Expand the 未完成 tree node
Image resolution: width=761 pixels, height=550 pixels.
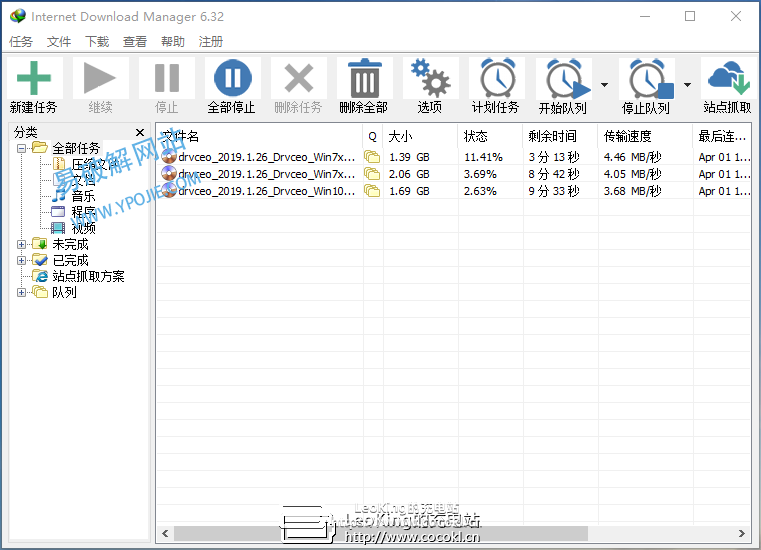[21, 244]
